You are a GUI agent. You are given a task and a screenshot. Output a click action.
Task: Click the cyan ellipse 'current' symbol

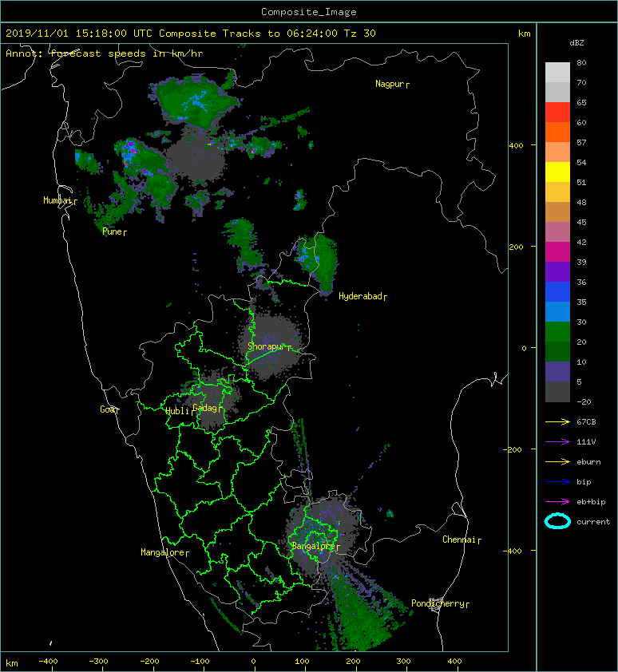pyautogui.click(x=557, y=522)
